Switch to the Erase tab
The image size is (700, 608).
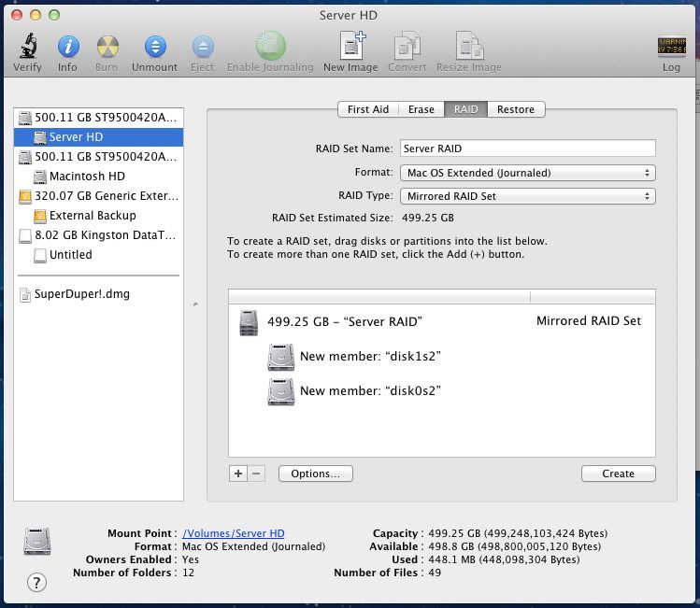point(421,109)
